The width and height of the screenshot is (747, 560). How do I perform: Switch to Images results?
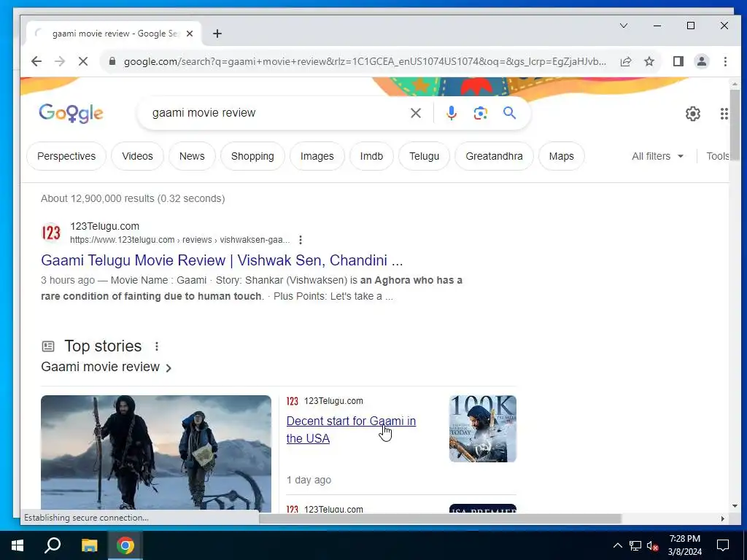[x=317, y=156]
